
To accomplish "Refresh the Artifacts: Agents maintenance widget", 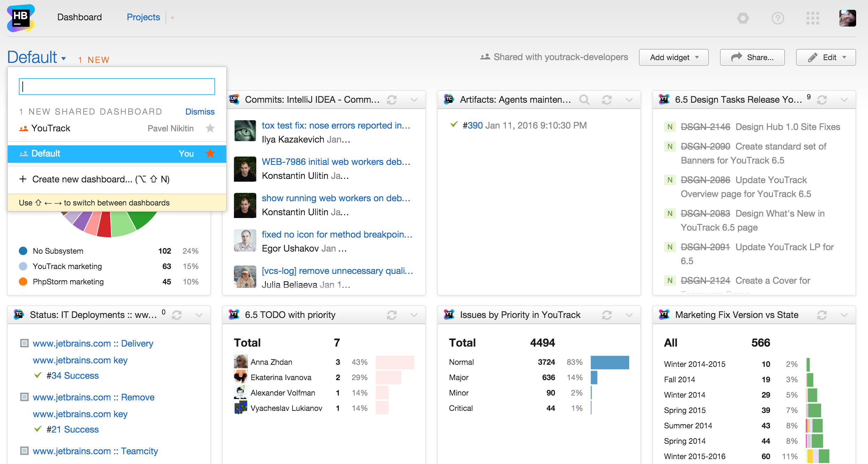I will (607, 100).
